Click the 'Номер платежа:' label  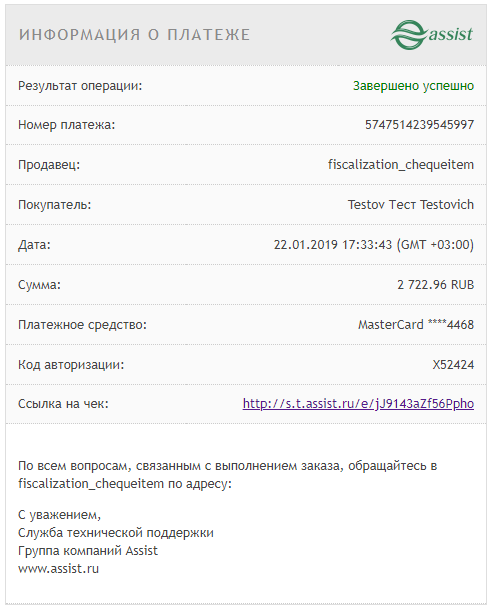point(66,125)
